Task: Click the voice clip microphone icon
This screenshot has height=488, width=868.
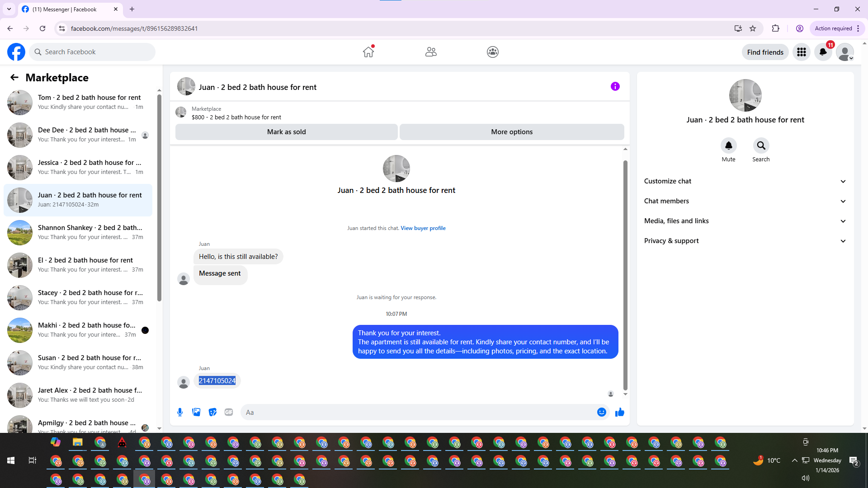Action: (180, 412)
